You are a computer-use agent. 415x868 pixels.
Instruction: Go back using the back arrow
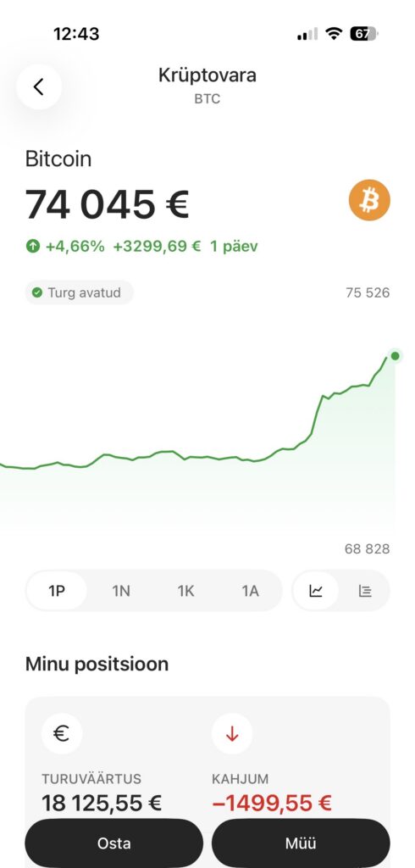(39, 87)
